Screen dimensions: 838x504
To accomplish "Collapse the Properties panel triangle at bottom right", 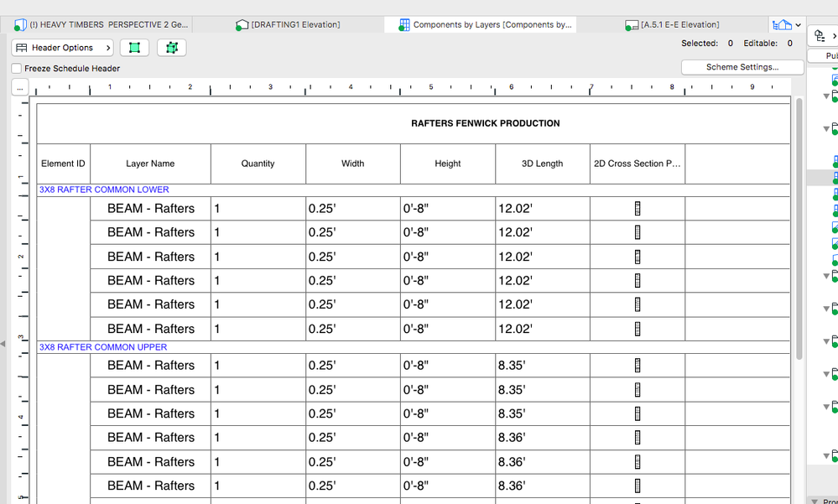I will pyautogui.click(x=814, y=501).
